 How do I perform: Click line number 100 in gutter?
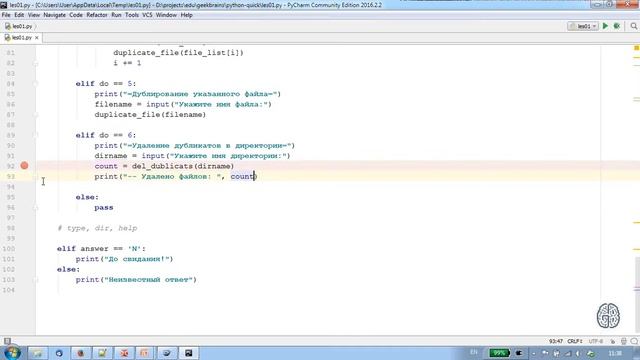click(9, 249)
